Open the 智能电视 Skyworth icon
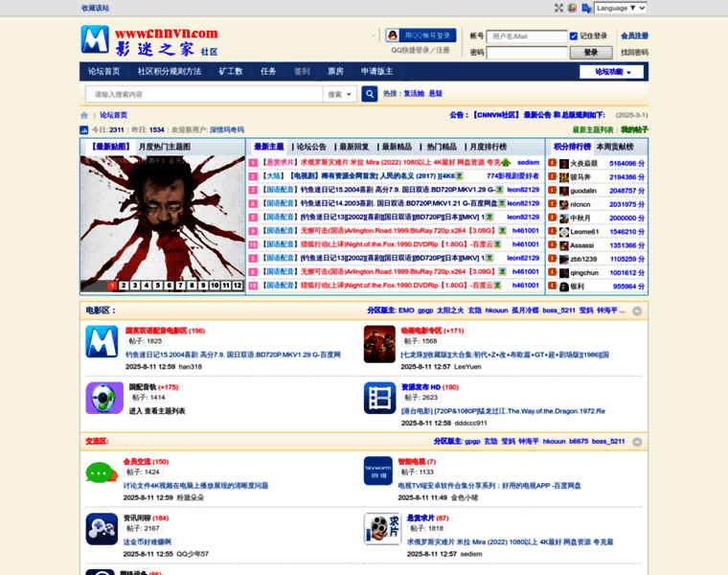Viewport: 728px width, 575px height. coord(378,471)
